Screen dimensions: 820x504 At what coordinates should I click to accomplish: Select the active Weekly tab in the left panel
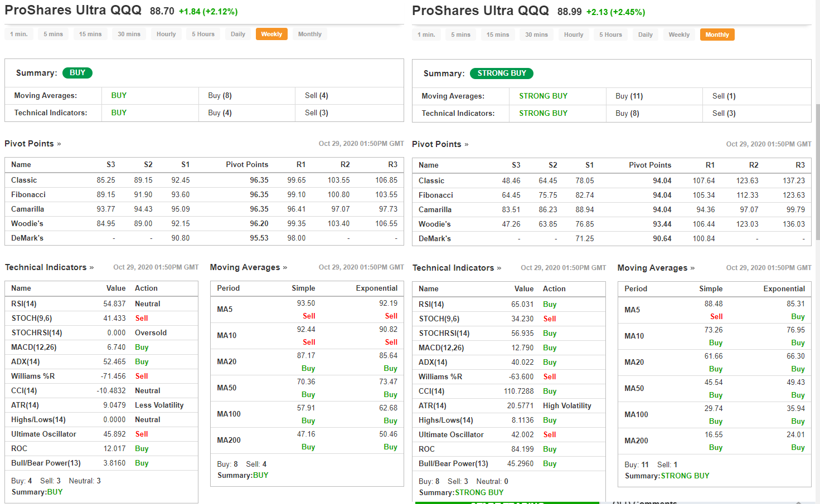pos(271,34)
